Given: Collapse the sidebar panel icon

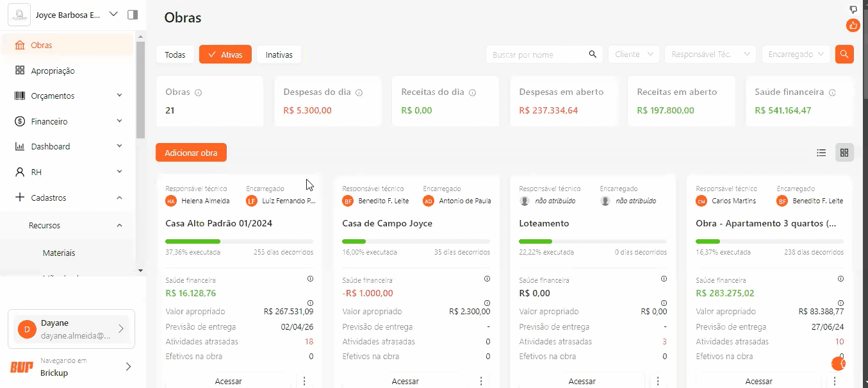Looking at the screenshot, I should click(x=133, y=15).
